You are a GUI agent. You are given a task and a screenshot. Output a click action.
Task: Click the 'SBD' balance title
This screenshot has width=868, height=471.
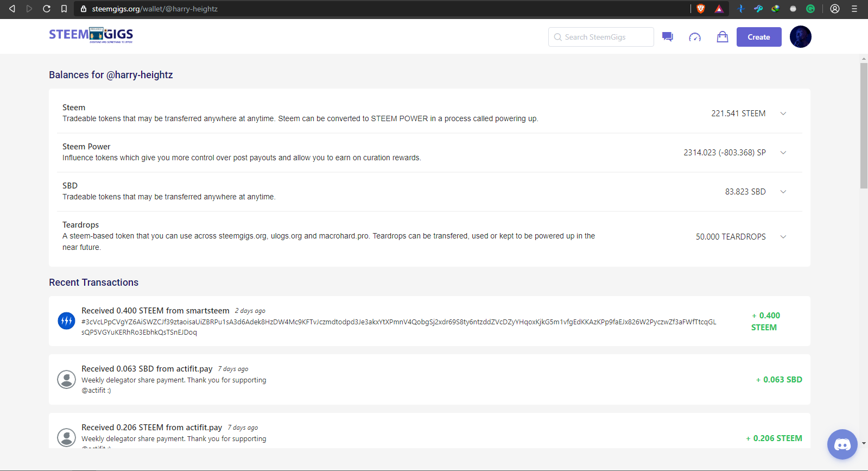pos(70,186)
